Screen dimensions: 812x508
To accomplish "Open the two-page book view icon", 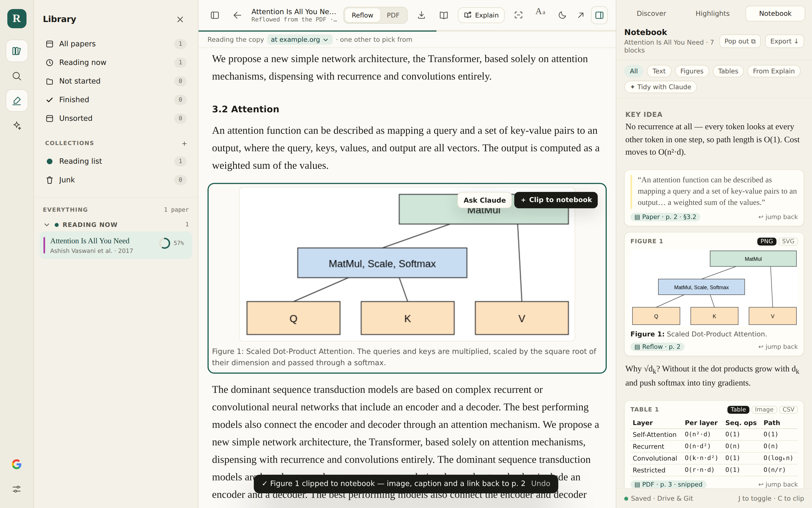I will [443, 15].
